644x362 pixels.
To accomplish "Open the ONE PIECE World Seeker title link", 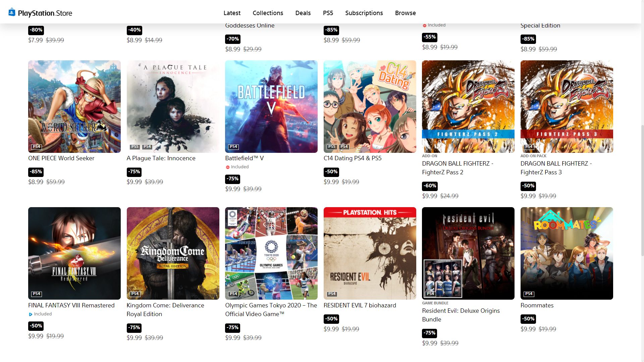I will 61,158.
